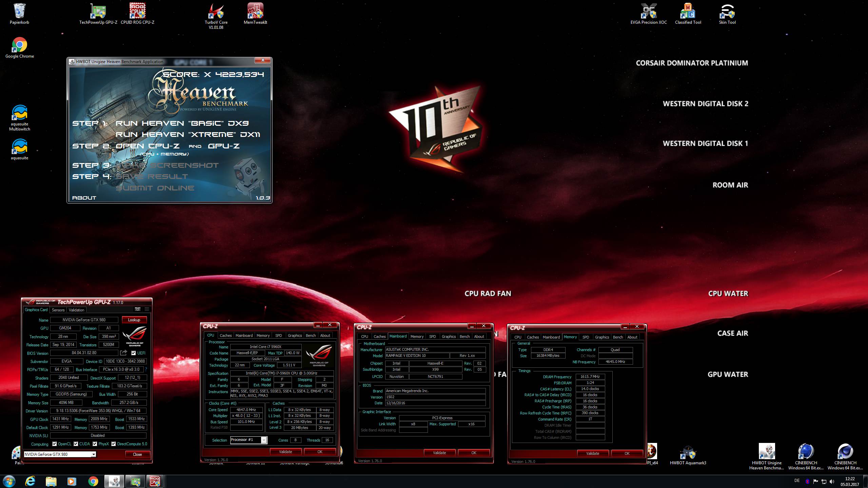Open the network tray icon
Screen dimensions: 868x488
[x=824, y=481]
